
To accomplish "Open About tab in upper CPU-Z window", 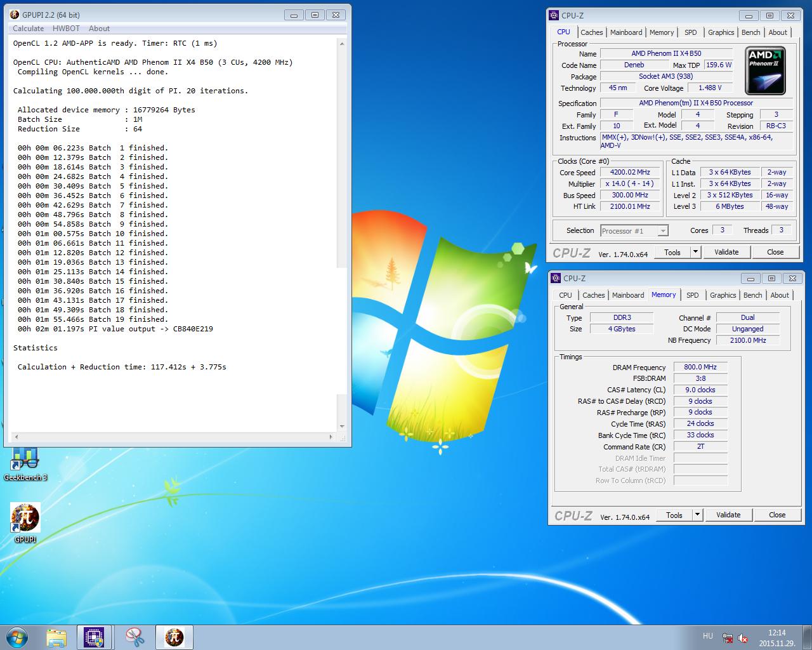I will (778, 32).
